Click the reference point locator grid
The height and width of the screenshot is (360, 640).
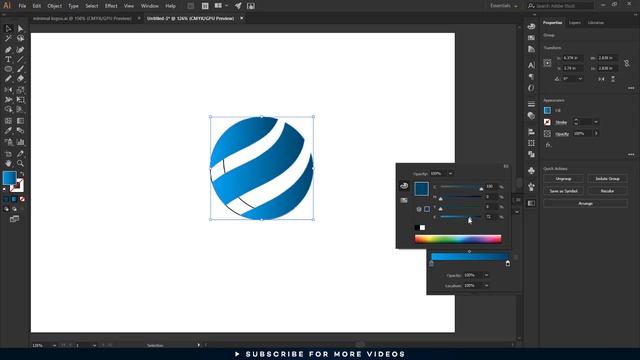coord(547,63)
